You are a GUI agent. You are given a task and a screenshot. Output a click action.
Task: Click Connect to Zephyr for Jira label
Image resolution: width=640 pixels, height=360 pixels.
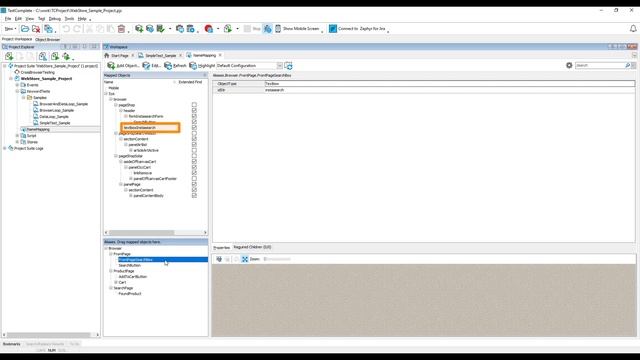[361, 29]
